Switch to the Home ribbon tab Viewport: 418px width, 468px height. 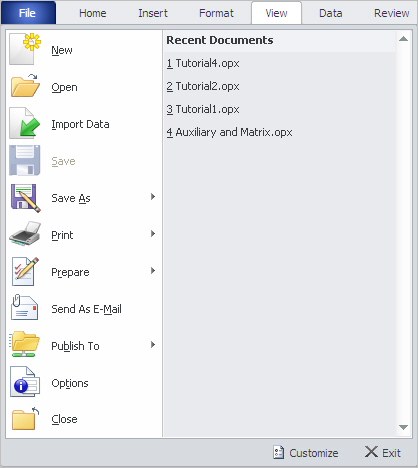point(93,13)
